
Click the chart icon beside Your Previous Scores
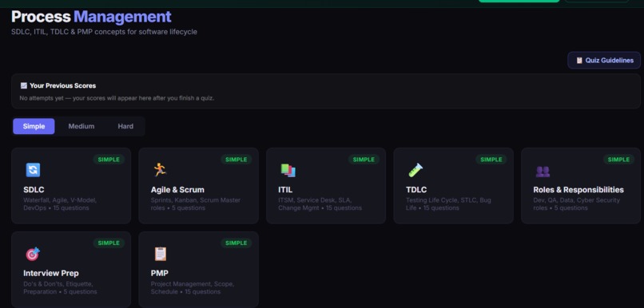pos(24,85)
